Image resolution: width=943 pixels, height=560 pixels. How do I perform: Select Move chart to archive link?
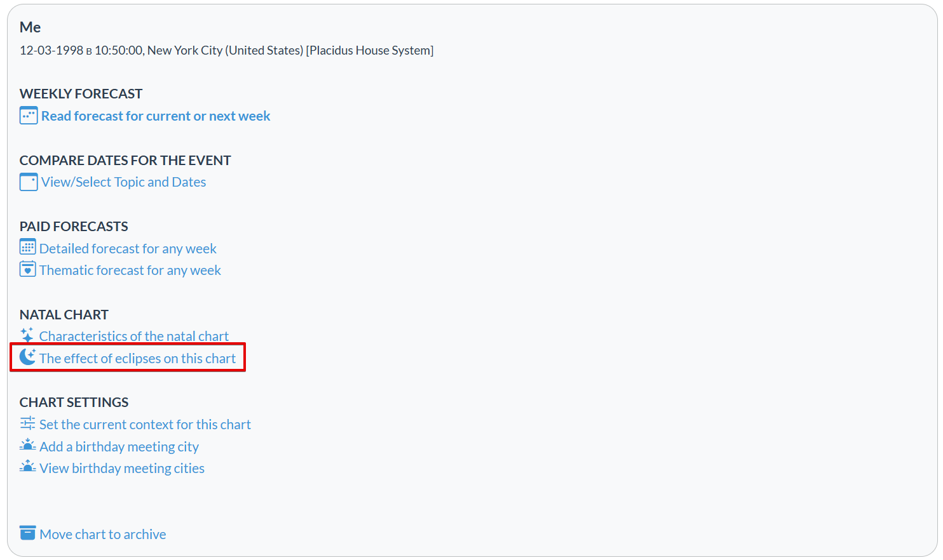point(102,535)
